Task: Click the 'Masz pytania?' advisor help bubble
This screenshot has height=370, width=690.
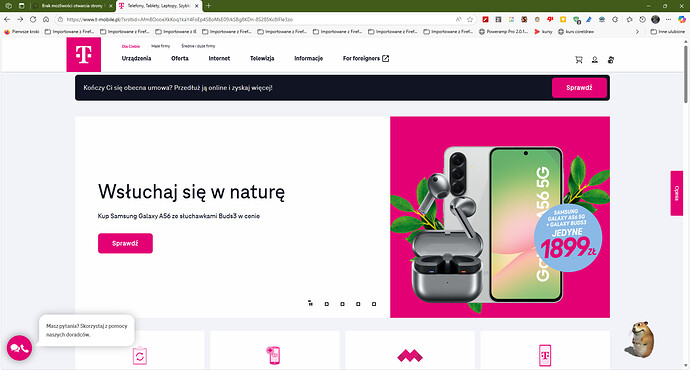Action: point(86,330)
